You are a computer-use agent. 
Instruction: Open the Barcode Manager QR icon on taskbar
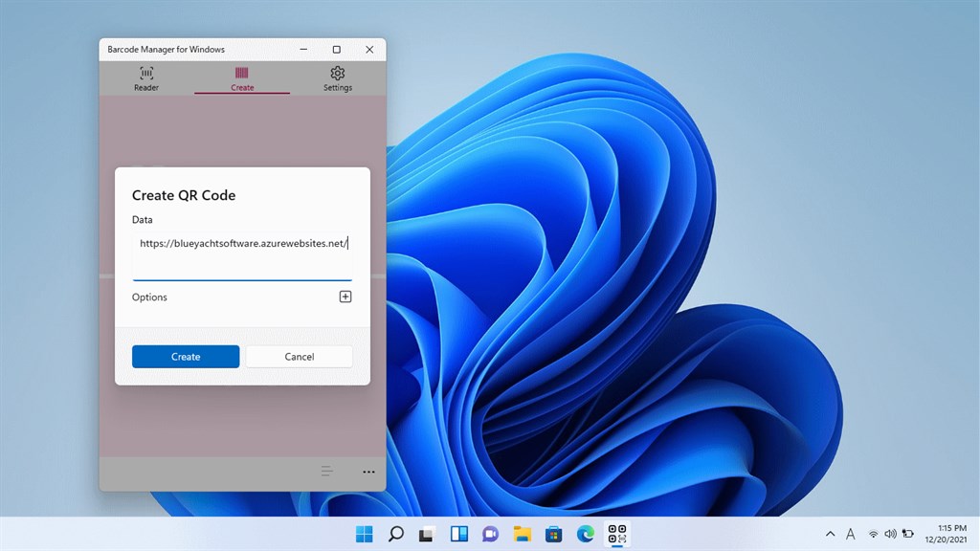(616, 534)
